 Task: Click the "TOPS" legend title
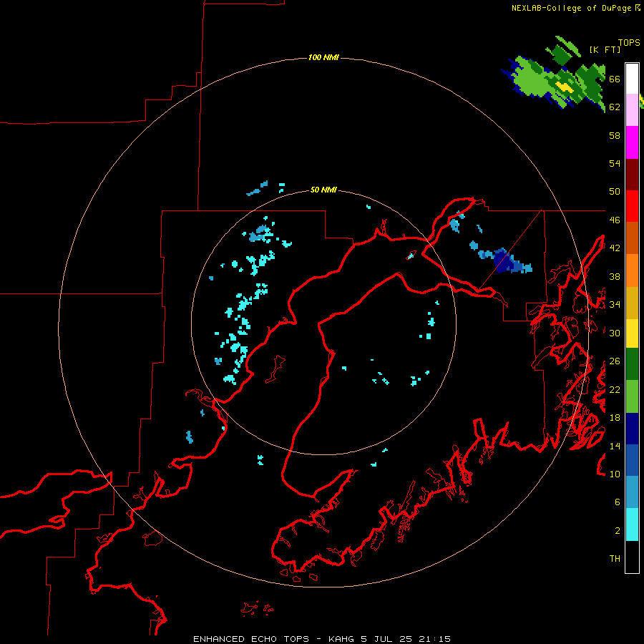629,42
